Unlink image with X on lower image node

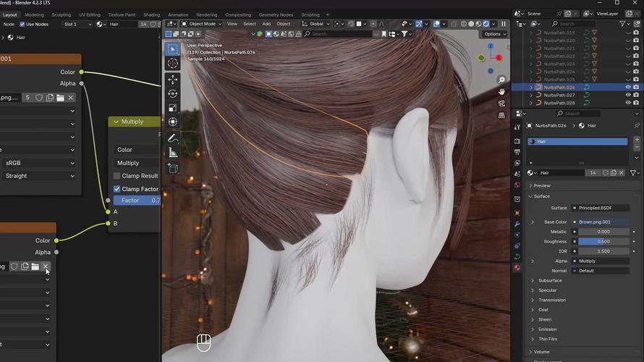(x=46, y=266)
